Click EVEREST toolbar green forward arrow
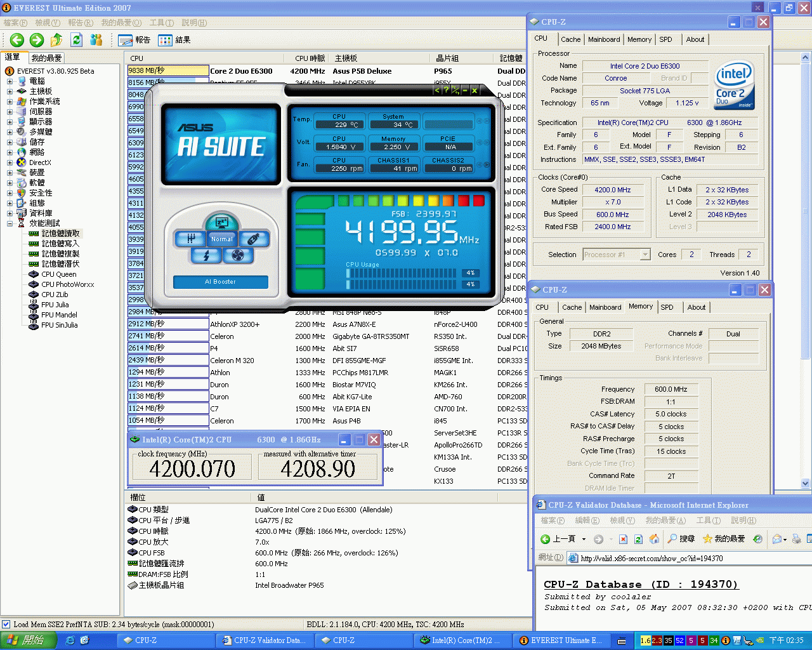812x650 pixels. click(37, 40)
